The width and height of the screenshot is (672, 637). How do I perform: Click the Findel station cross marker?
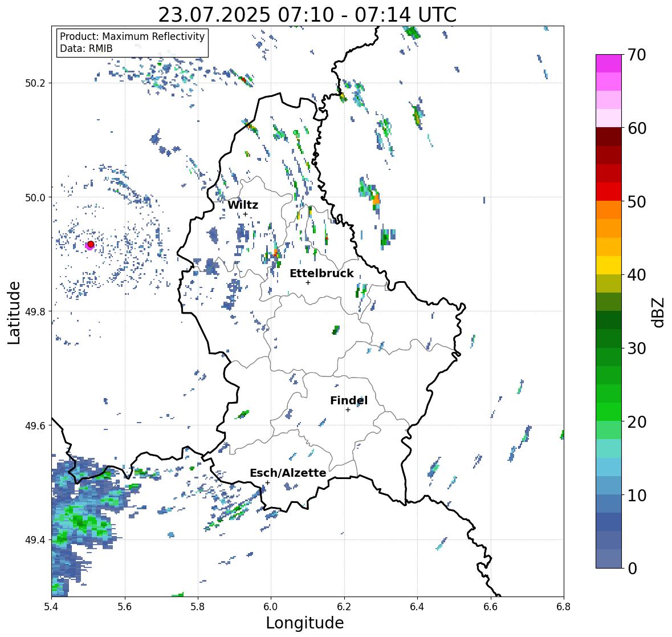tap(348, 410)
